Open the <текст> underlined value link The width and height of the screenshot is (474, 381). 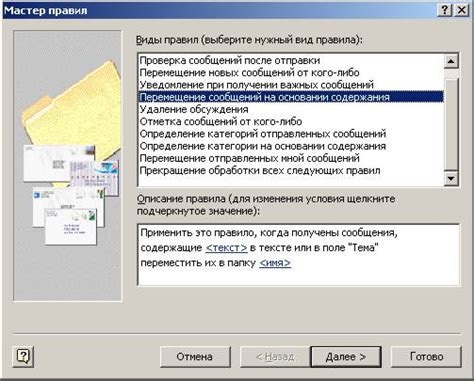[226, 248]
